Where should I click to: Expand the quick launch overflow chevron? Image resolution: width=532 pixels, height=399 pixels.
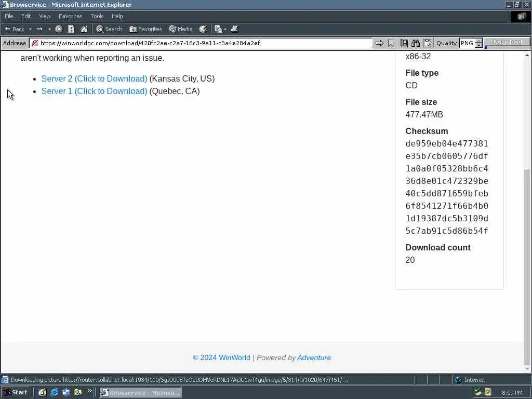[89, 391]
